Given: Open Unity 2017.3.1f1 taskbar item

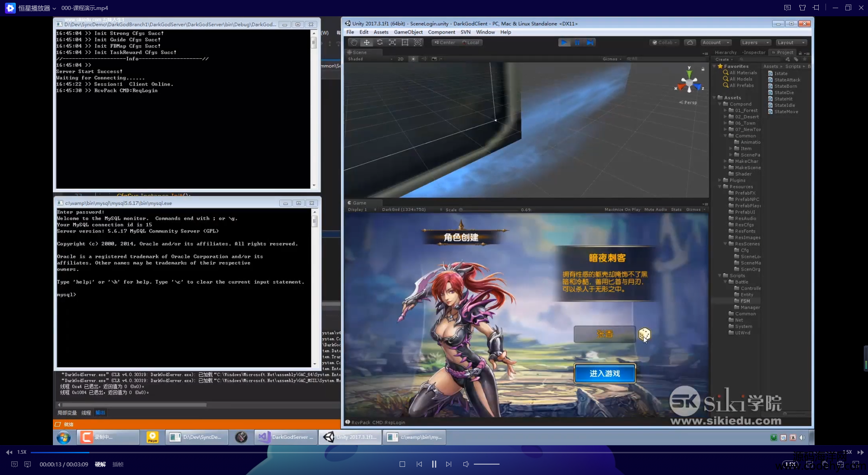Looking at the screenshot, I should (350, 437).
